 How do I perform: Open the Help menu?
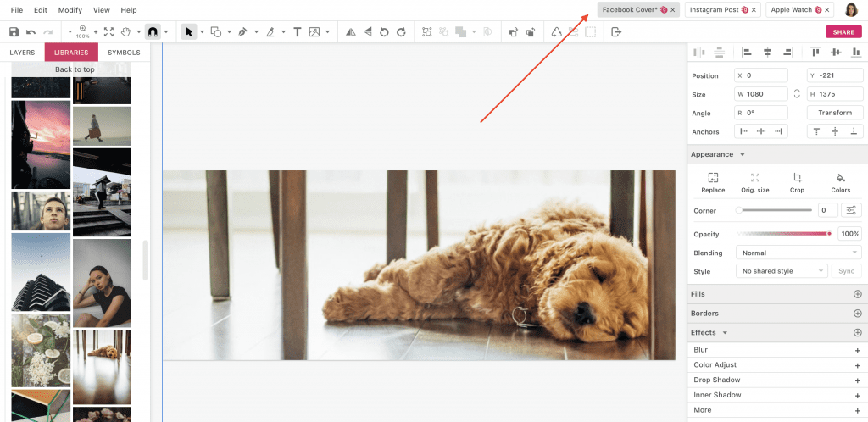pos(129,10)
